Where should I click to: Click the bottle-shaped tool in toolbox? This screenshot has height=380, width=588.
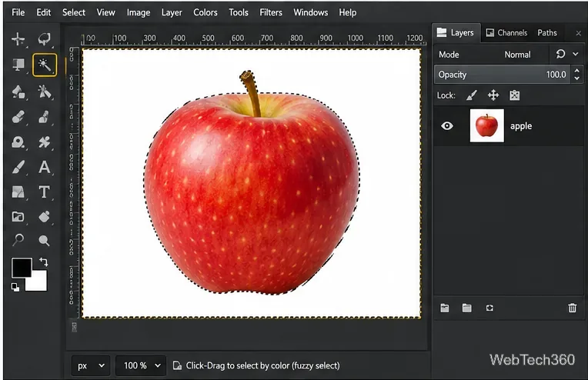pos(44,217)
